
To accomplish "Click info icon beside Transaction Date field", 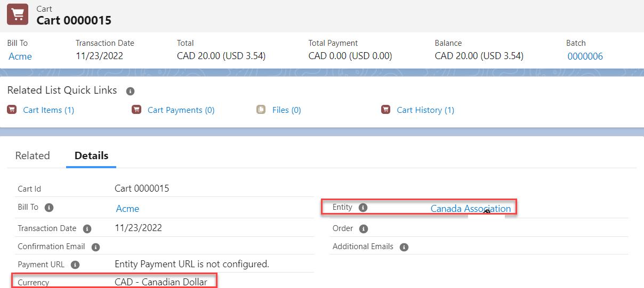I will [x=87, y=229].
